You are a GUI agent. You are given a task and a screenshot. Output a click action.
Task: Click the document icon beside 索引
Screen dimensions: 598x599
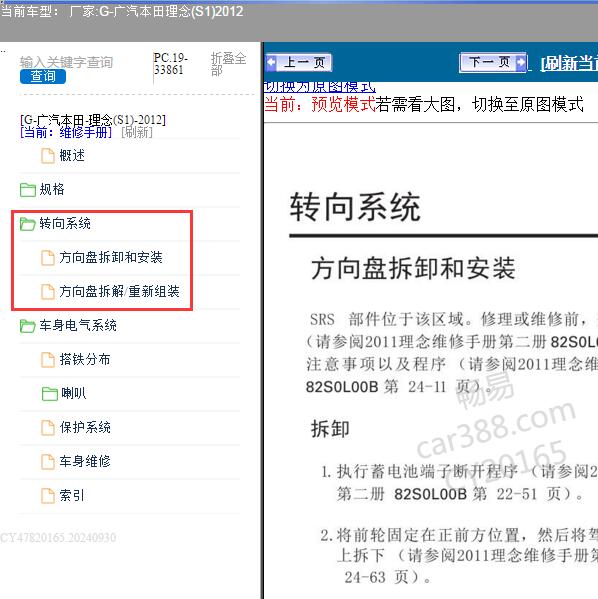tap(48, 496)
